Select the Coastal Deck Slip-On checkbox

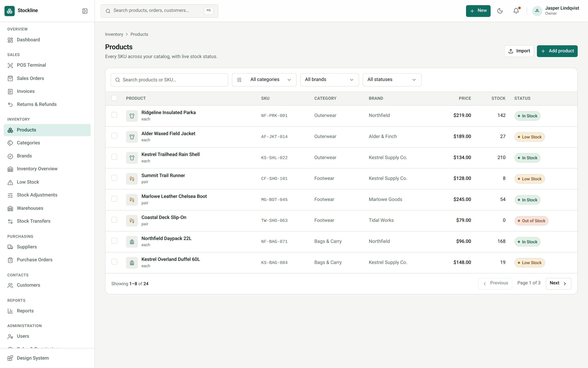pos(114,220)
